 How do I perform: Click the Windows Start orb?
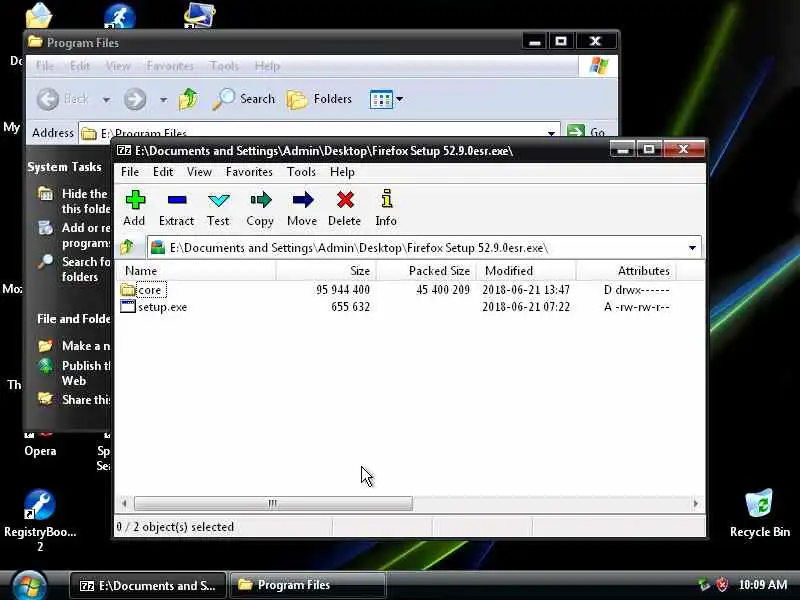[30, 586]
